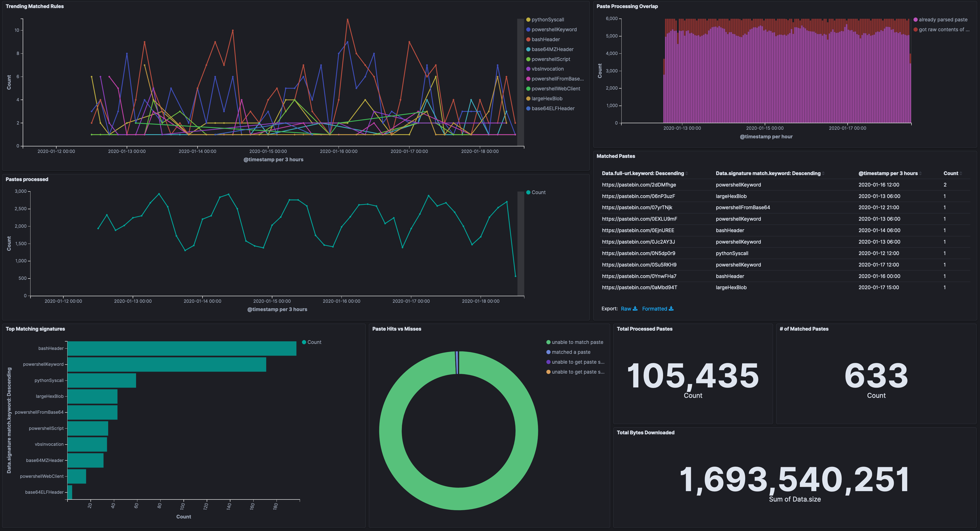Screen dimensions: 980x531
Task: Click download icon next to Formatted export
Action: (x=671, y=308)
